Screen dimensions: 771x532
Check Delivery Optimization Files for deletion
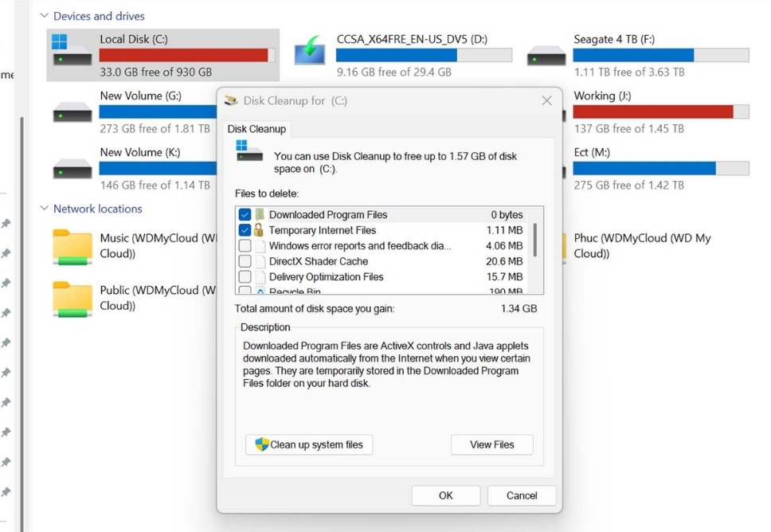[244, 277]
